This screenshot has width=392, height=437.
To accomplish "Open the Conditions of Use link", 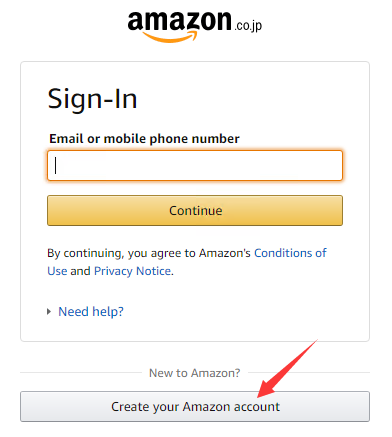I will 290,253.
